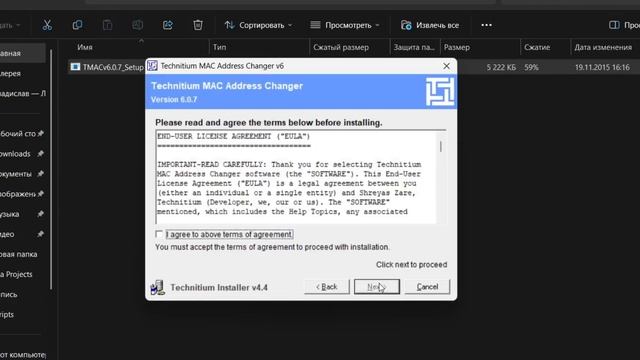Click the Cancel button in installer

(x=427, y=287)
